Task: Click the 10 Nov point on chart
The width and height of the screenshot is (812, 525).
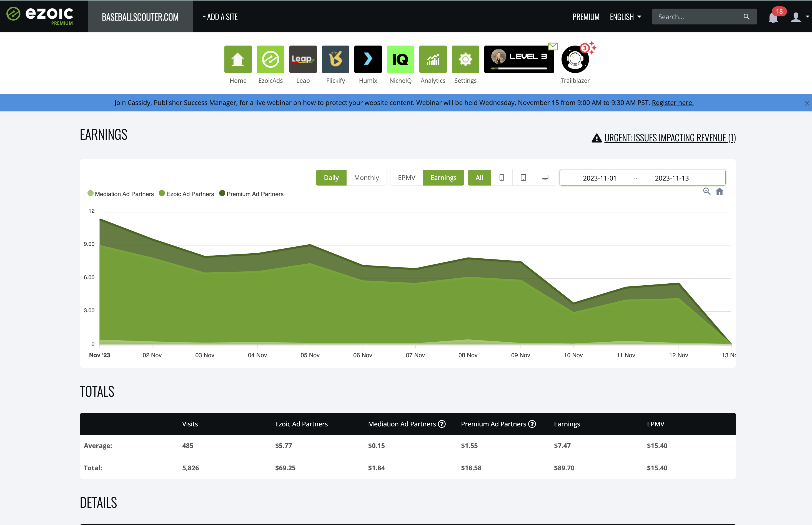Action: click(573, 303)
